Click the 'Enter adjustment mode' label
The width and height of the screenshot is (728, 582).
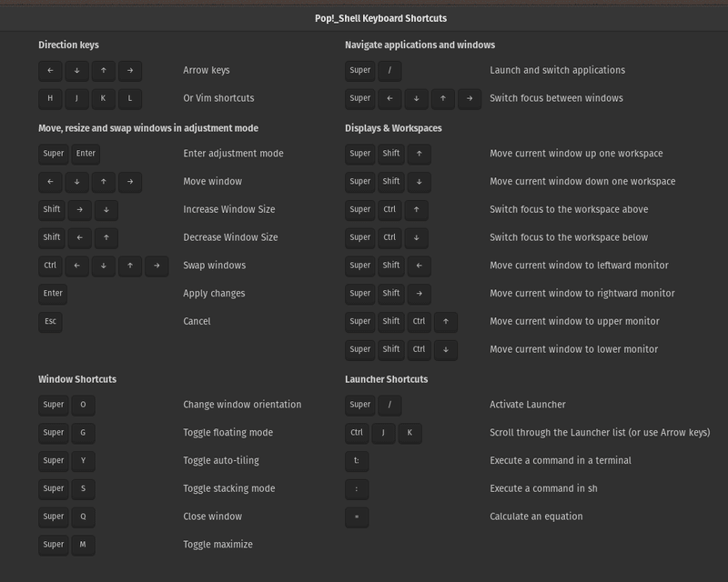coord(233,154)
